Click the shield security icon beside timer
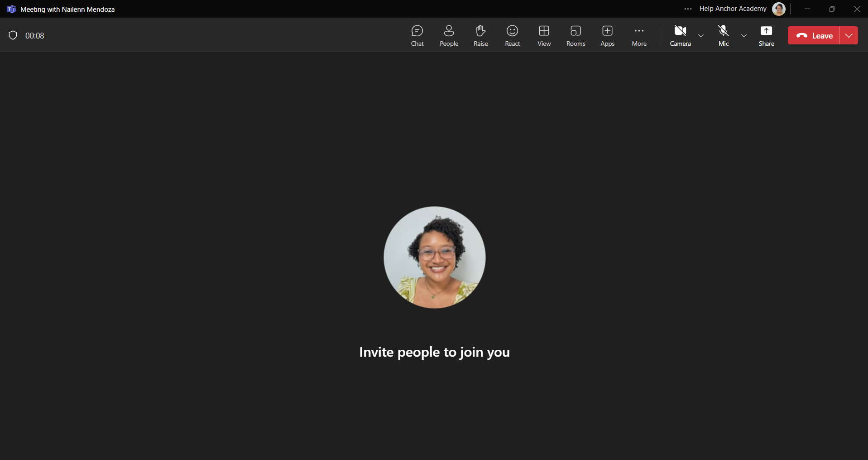Screen dimensions: 868x460 tap(13, 35)
